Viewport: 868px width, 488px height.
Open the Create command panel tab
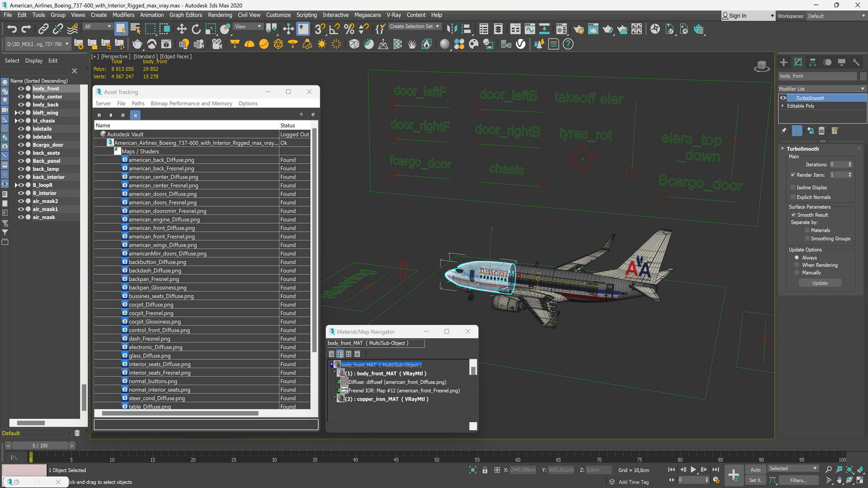(784, 62)
